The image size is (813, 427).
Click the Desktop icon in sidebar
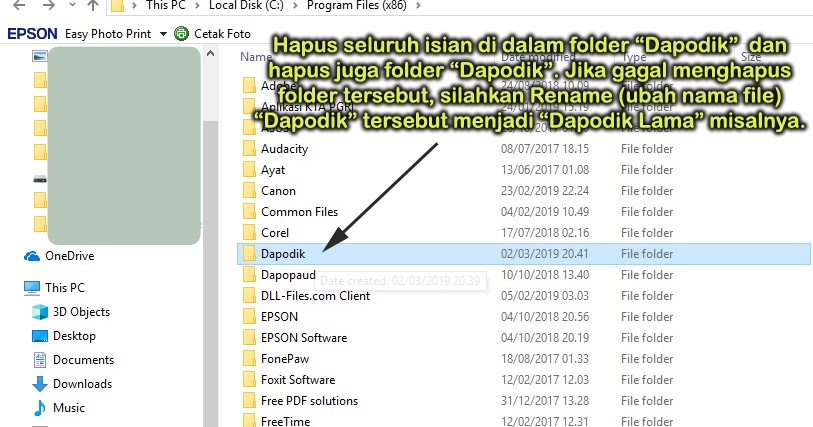pos(40,336)
